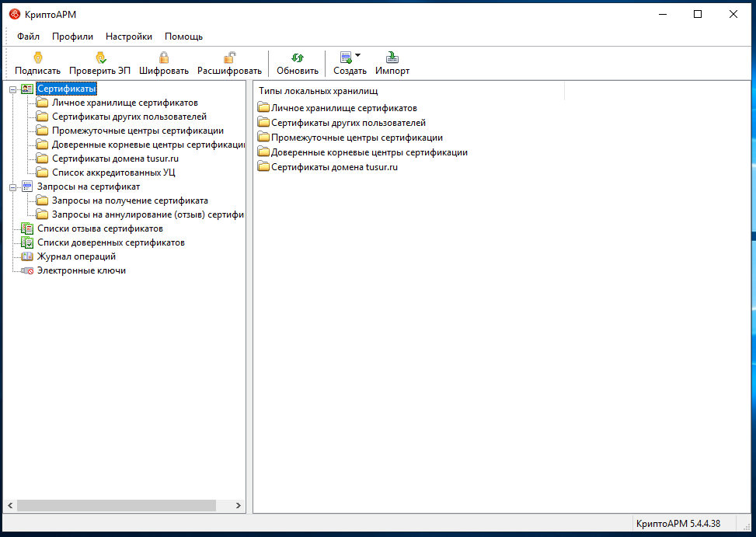Click КриптоАРМ 5.4.4.38 in status bar
The width and height of the screenshot is (756, 537).
[678, 524]
